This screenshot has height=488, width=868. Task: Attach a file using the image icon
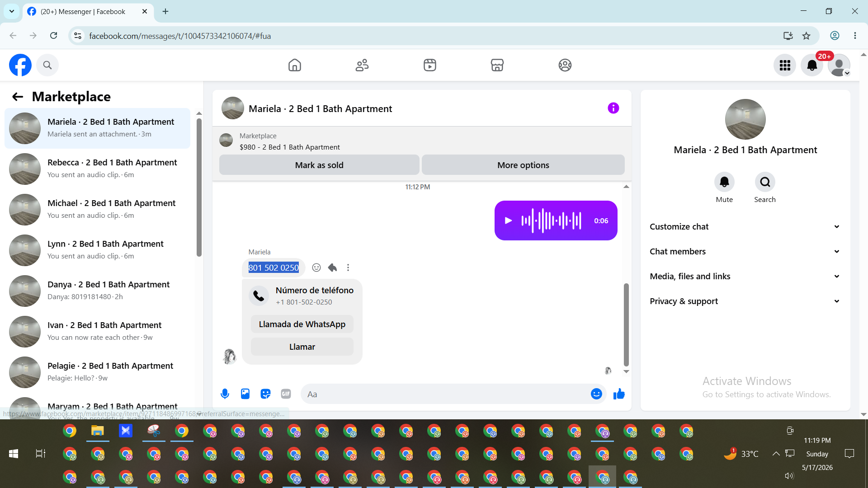(x=245, y=394)
